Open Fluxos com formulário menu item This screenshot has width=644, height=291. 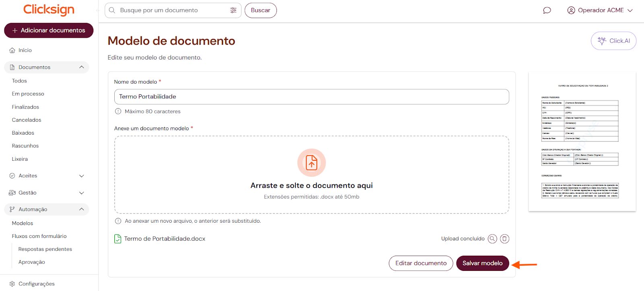[39, 236]
